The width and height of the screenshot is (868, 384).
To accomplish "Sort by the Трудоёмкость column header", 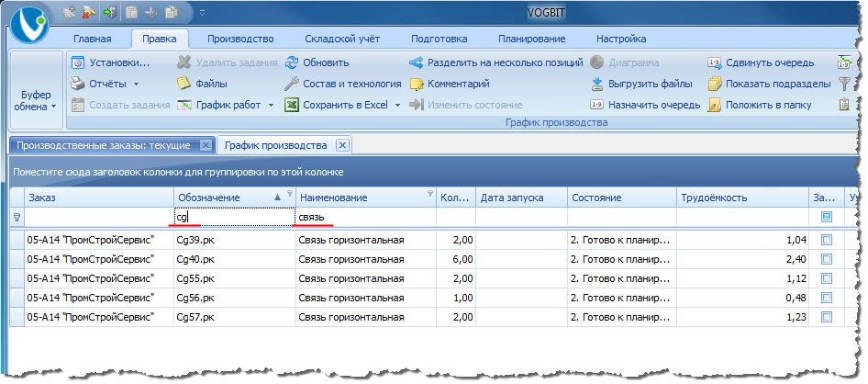I will (743, 198).
